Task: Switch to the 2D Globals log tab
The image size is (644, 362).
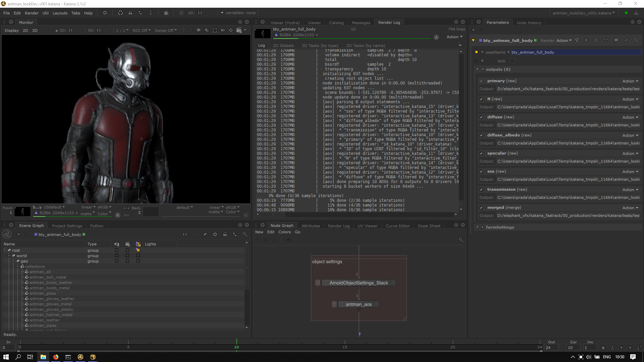Action: point(283,45)
